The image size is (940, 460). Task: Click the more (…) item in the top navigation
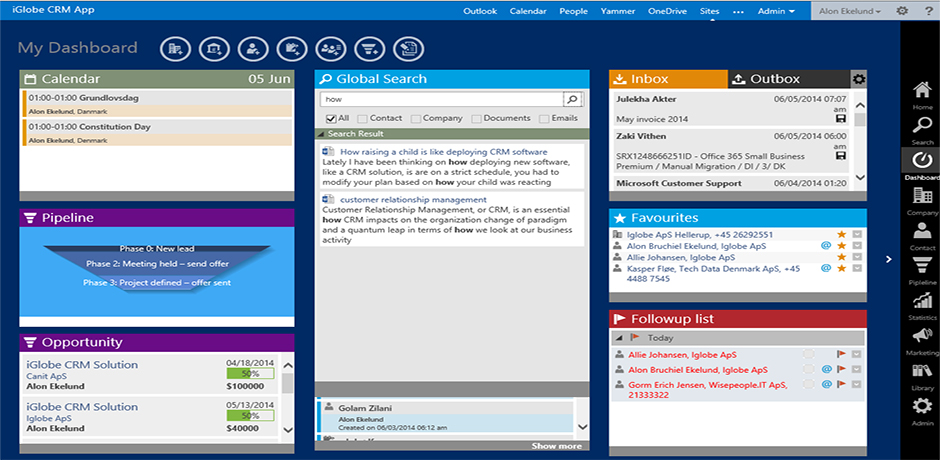[x=738, y=11]
